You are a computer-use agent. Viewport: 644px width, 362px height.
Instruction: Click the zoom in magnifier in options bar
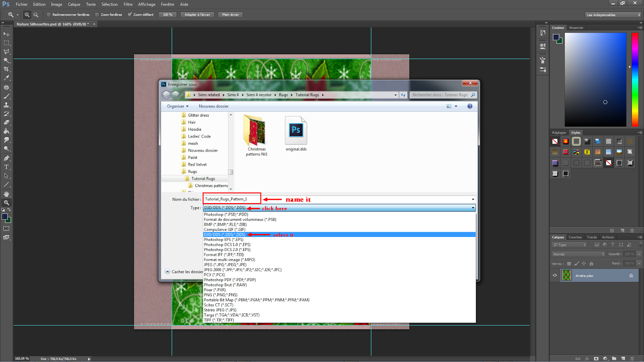click(x=27, y=15)
